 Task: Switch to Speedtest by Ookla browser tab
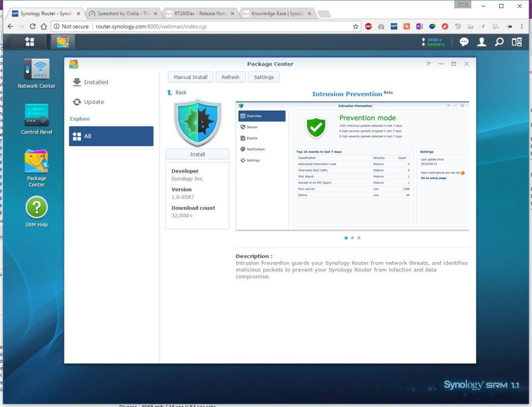pyautogui.click(x=123, y=13)
